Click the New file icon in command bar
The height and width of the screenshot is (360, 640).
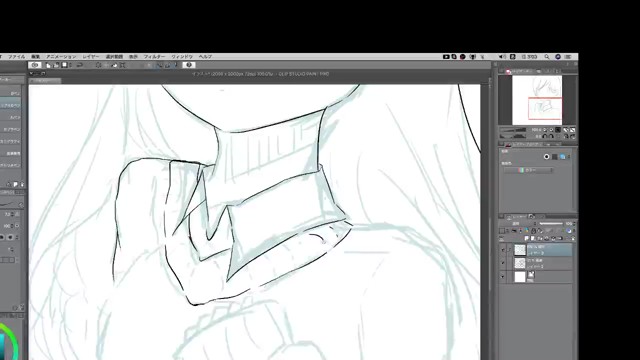(49, 65)
